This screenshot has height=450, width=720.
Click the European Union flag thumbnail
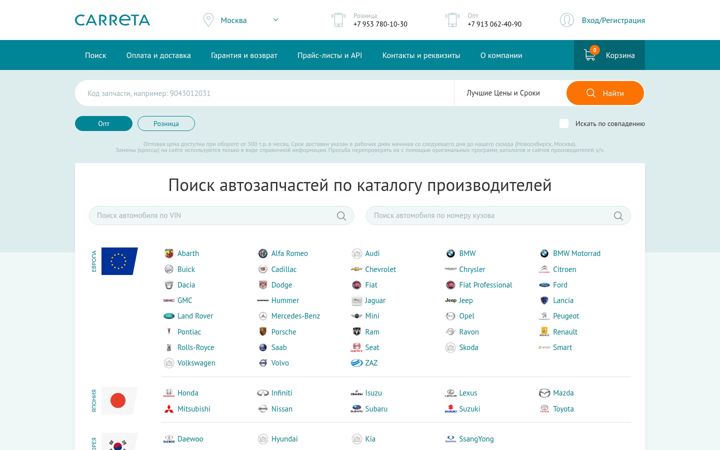tap(119, 261)
